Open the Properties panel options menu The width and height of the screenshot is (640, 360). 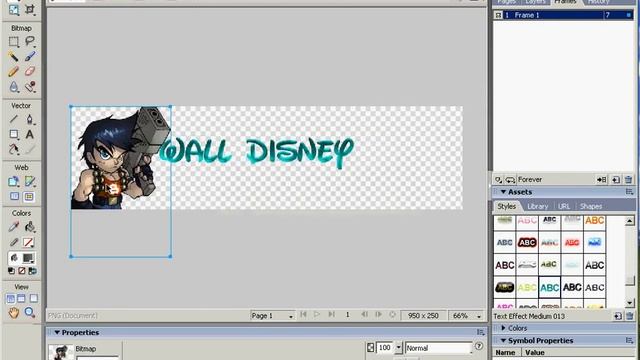(x=480, y=332)
